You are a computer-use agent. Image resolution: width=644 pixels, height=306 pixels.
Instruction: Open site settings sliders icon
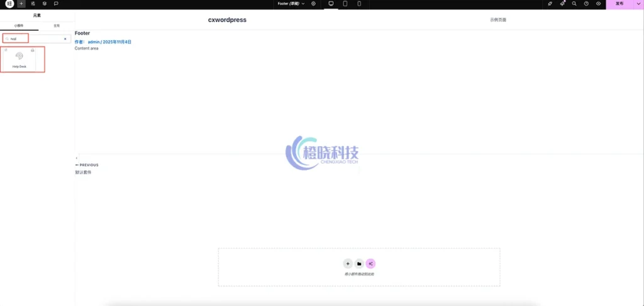pos(33,4)
